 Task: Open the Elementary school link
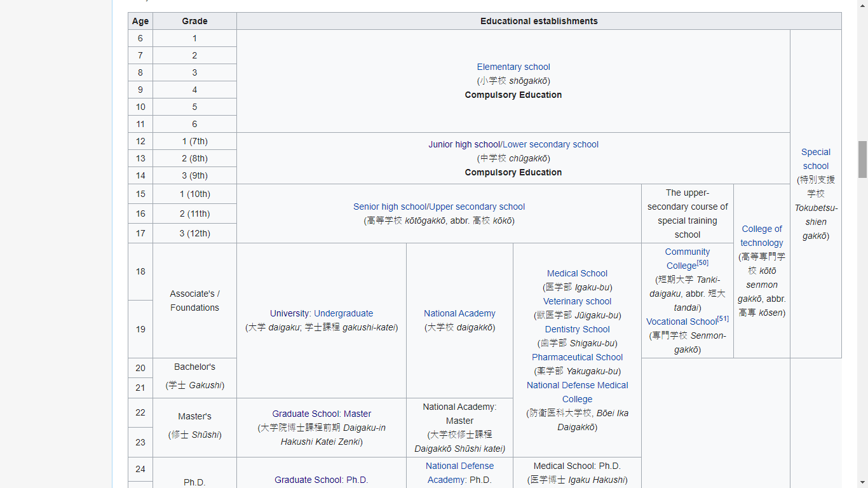point(513,67)
